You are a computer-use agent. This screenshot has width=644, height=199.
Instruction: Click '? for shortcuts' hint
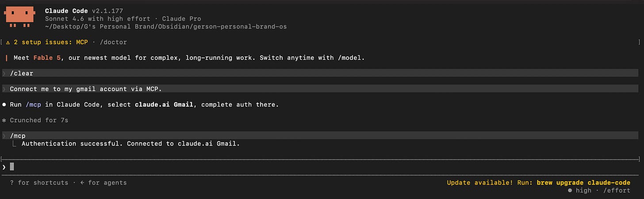tap(39, 183)
